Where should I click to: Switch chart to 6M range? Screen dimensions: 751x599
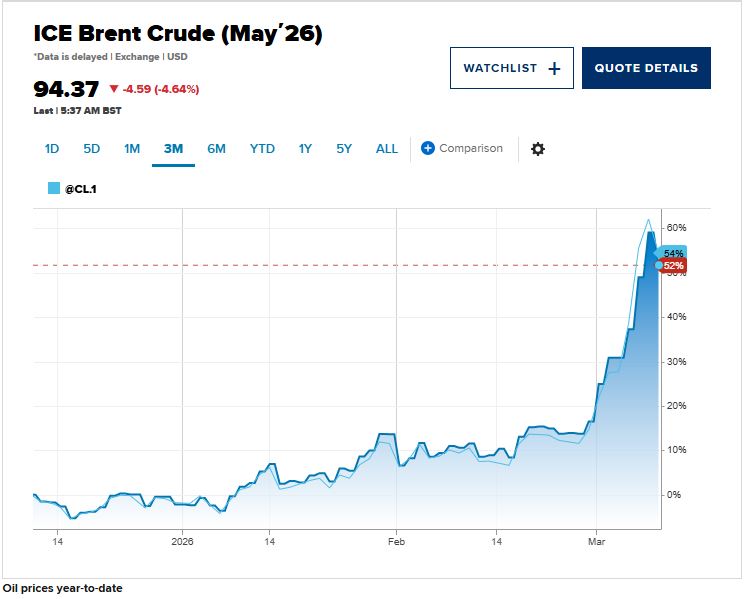tap(216, 149)
